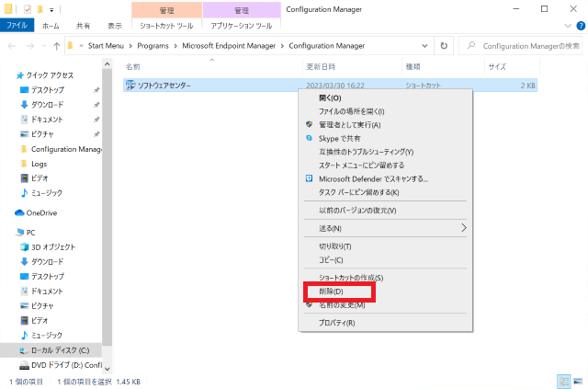This screenshot has width=588, height=389.
Task: Switch to details view in status bar
Action: [x=562, y=381]
